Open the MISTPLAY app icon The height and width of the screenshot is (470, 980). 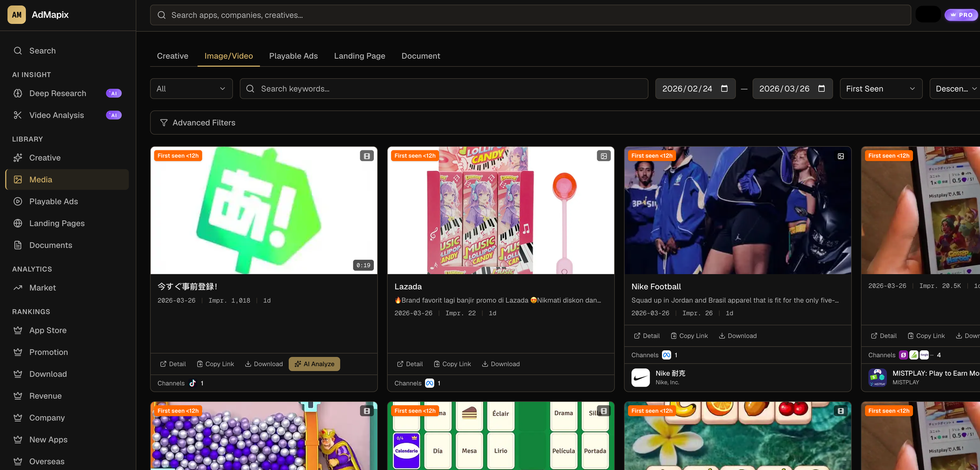878,377
